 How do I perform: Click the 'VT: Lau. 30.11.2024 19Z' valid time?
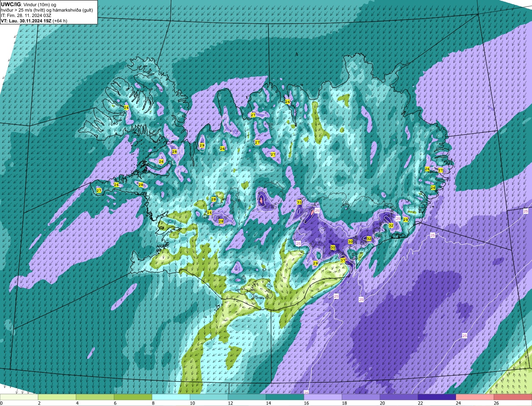pos(26,20)
